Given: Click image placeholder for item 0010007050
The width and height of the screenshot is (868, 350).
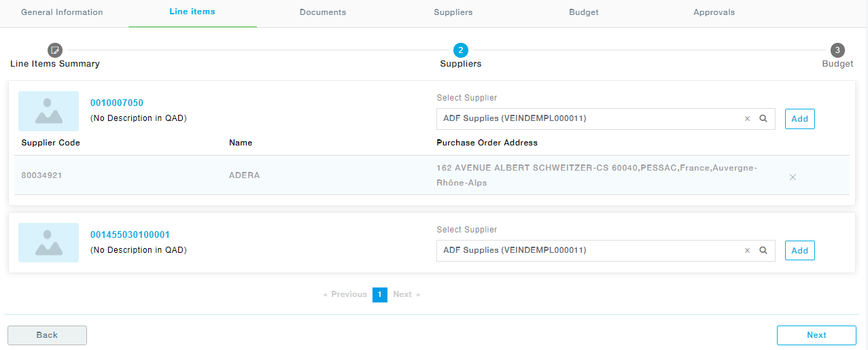Looking at the screenshot, I should pos(48,111).
